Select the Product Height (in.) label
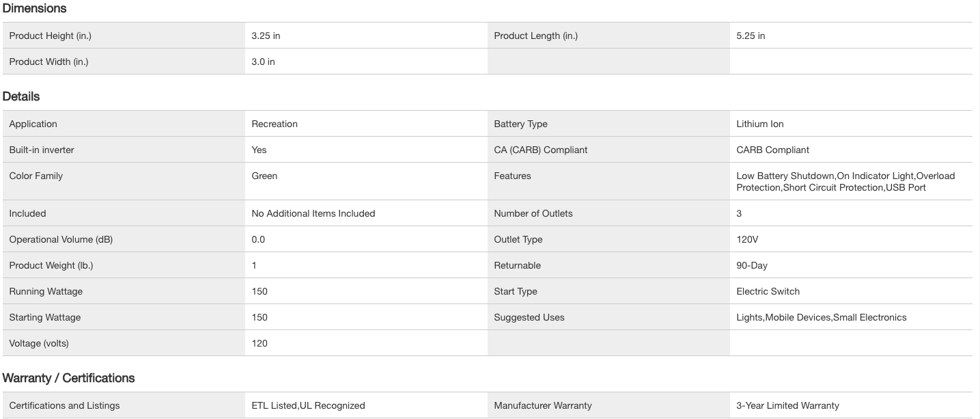 point(50,36)
